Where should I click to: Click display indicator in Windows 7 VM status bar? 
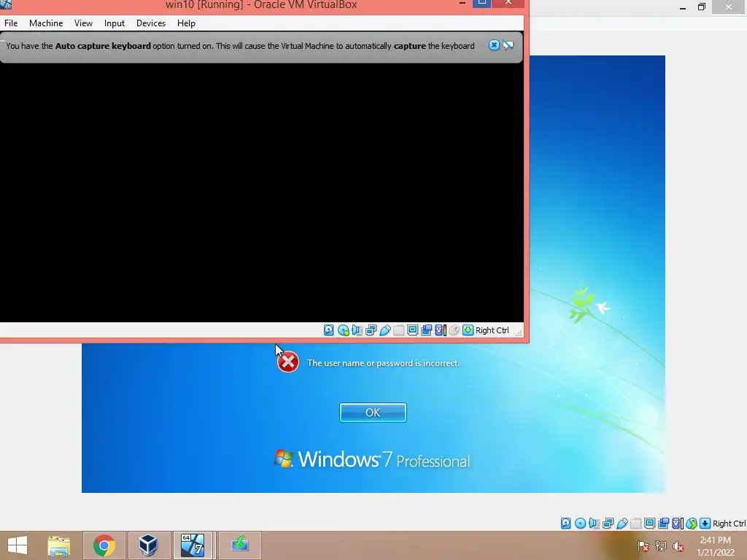[x=649, y=524]
